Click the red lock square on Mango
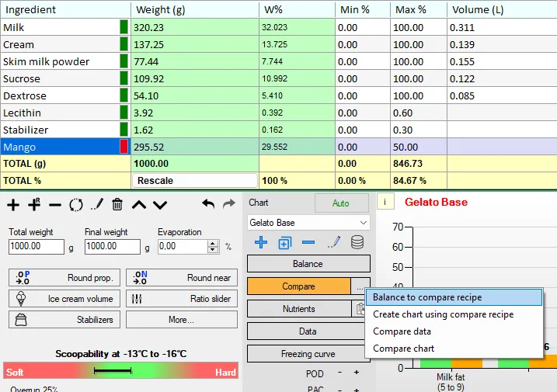 (124, 147)
